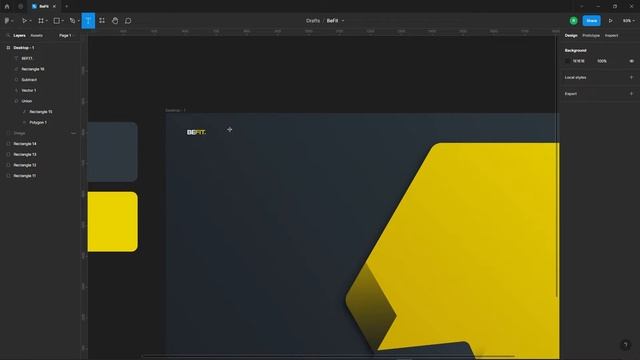Open the help question mark button
640x360 pixels.
point(626,345)
